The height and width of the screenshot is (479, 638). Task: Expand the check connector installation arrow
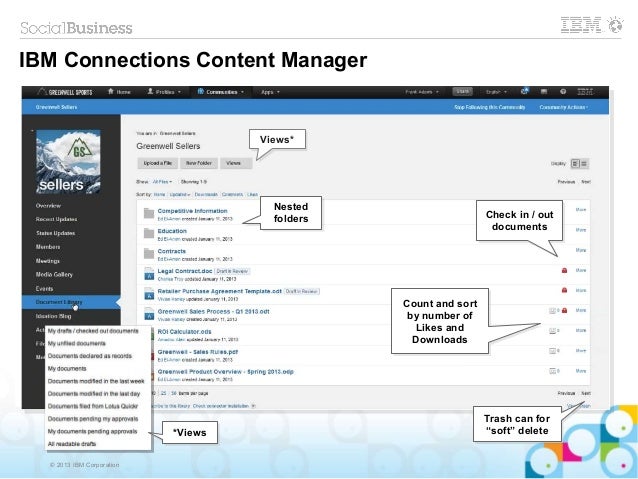pyautogui.click(x=253, y=406)
